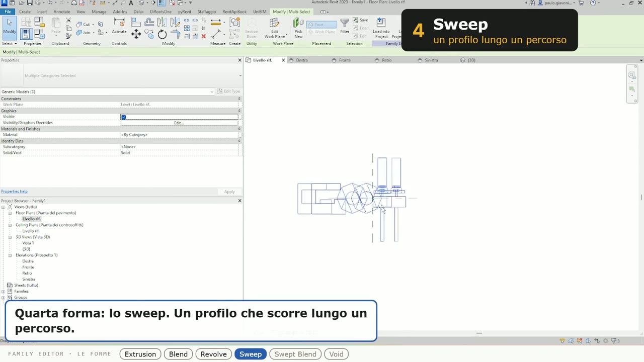This screenshot has width=644, height=362.
Task: Select Sinistra elevation in Project Browser
Action: [x=29, y=279]
